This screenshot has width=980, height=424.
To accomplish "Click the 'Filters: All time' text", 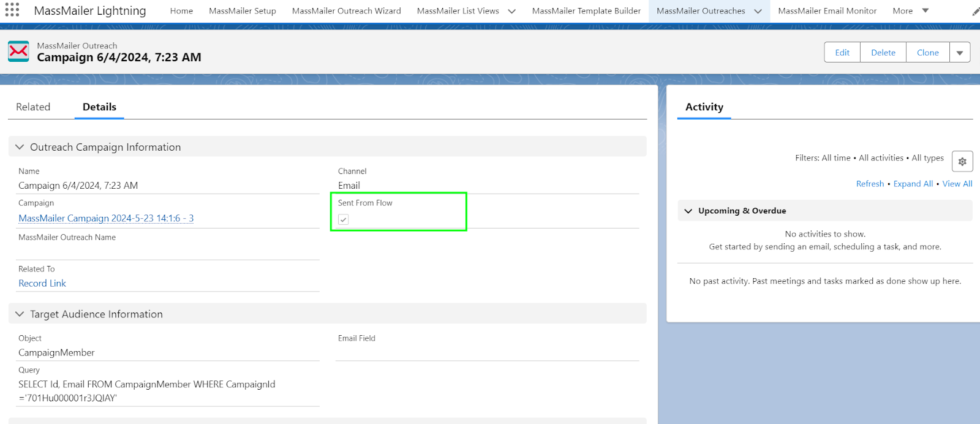I will pyautogui.click(x=823, y=158).
